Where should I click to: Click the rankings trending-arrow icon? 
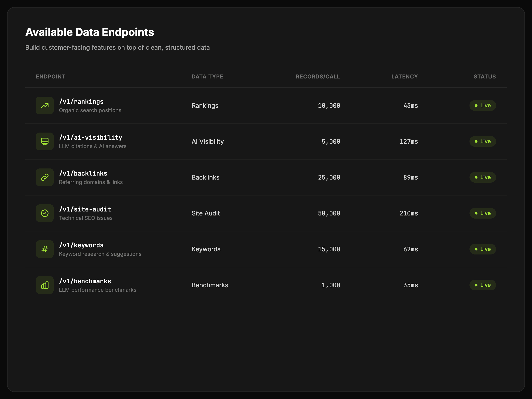tap(45, 106)
